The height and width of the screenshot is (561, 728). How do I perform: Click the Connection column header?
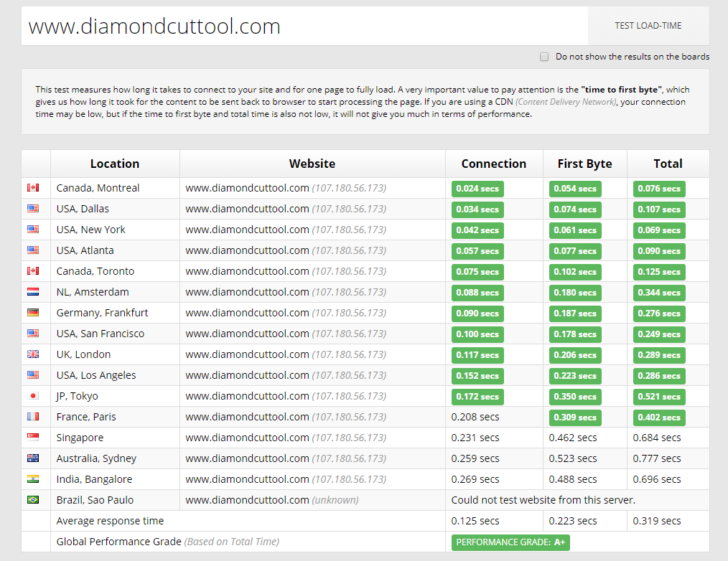(493, 164)
